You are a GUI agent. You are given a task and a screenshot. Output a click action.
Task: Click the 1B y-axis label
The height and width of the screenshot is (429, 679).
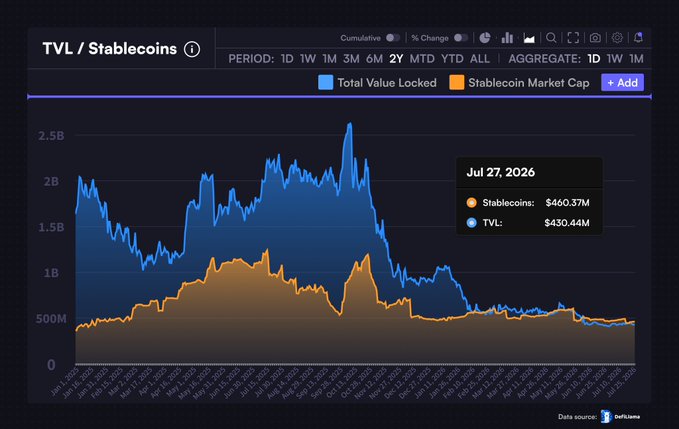tap(52, 273)
